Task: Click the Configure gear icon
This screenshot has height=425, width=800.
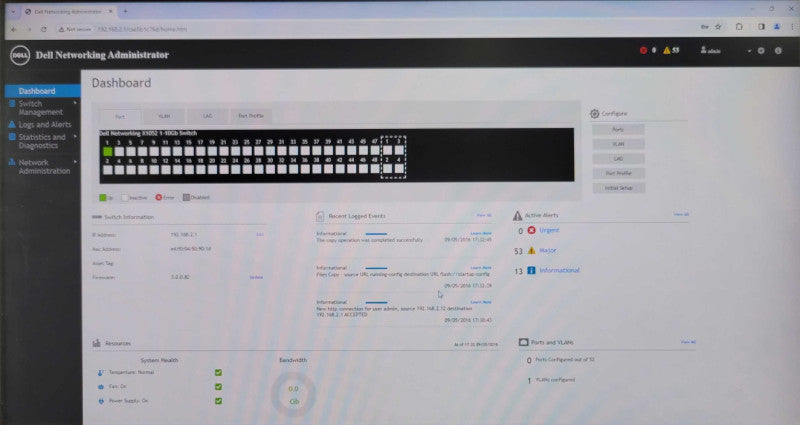Action: click(594, 114)
